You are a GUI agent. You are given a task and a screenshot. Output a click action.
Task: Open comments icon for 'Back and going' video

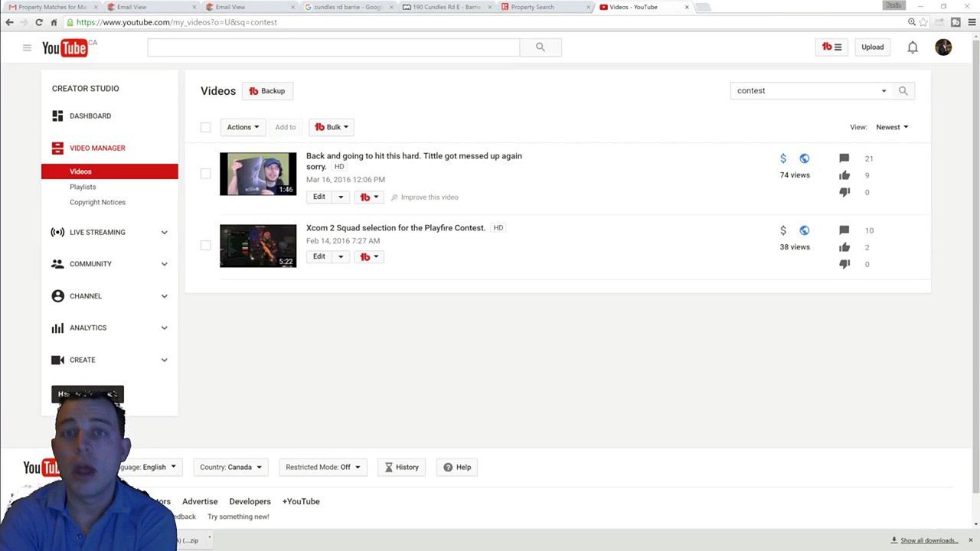(844, 158)
